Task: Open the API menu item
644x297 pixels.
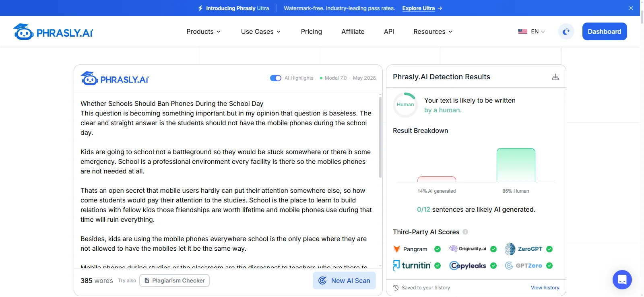Action: pyautogui.click(x=389, y=31)
